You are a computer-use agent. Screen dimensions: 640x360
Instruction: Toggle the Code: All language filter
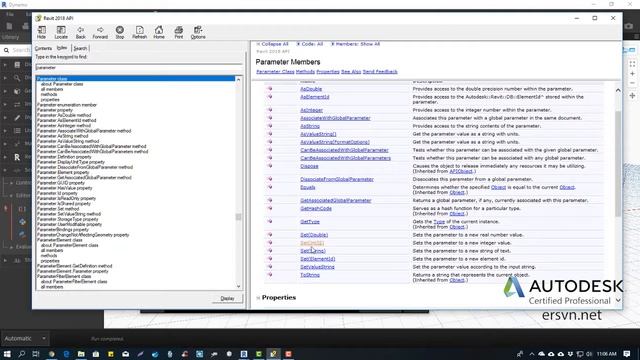coord(309,44)
